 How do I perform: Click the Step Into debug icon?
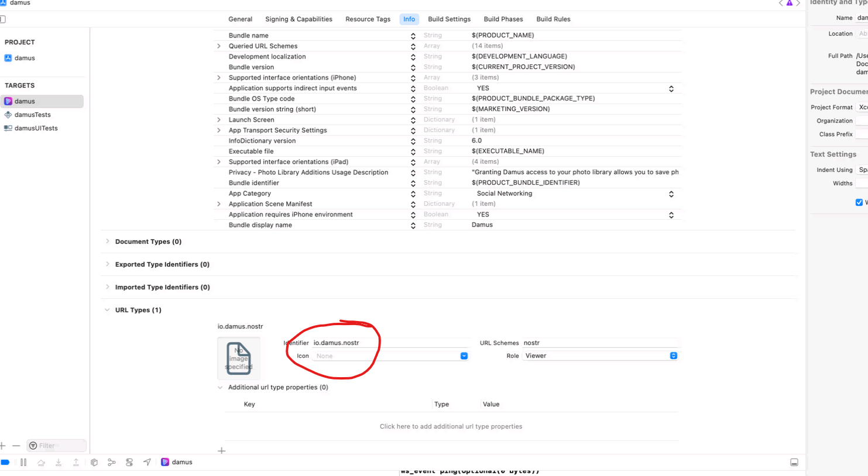tap(59, 462)
